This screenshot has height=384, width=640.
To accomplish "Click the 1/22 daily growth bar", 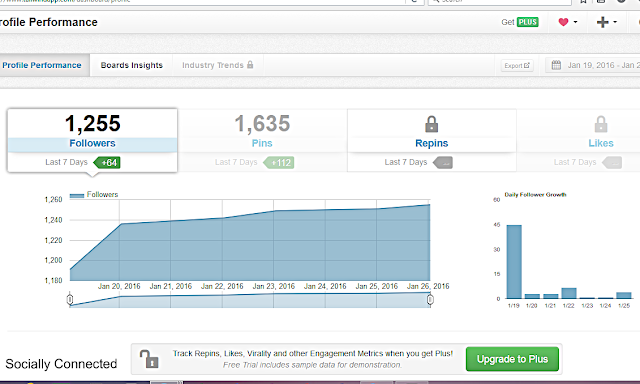I will tap(569, 293).
